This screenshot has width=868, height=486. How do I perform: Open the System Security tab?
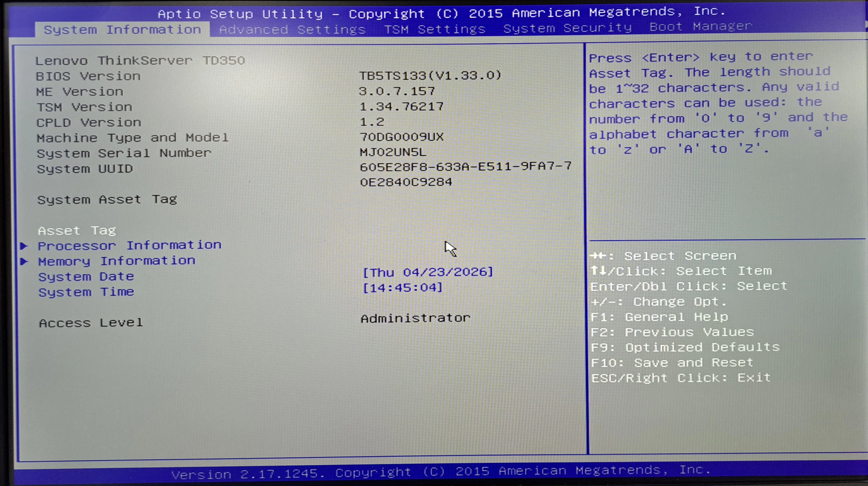[x=567, y=28]
